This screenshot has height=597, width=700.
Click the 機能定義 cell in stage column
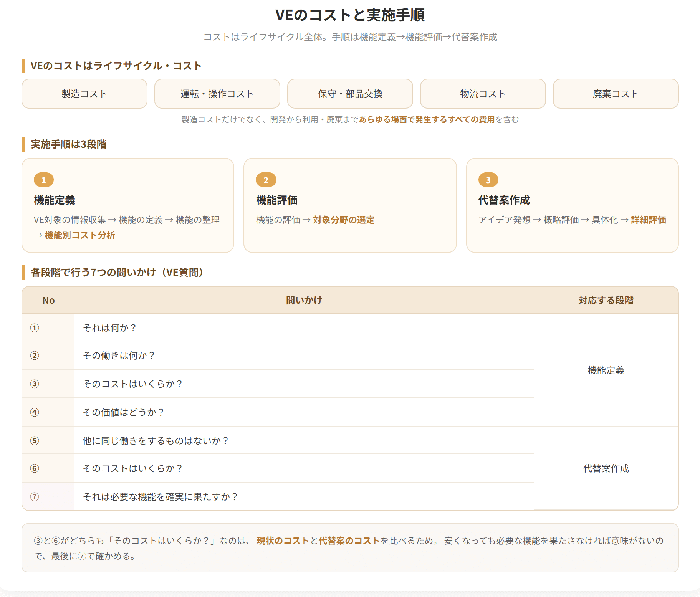pyautogui.click(x=606, y=370)
